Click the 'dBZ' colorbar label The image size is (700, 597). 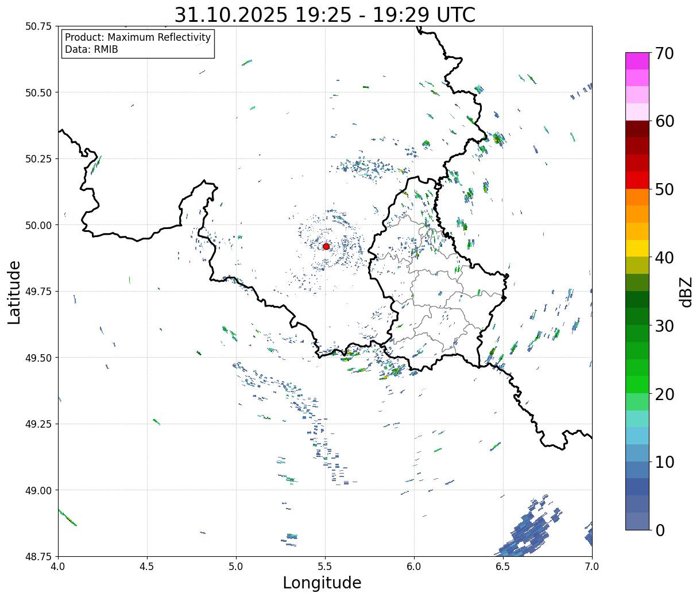coord(686,291)
